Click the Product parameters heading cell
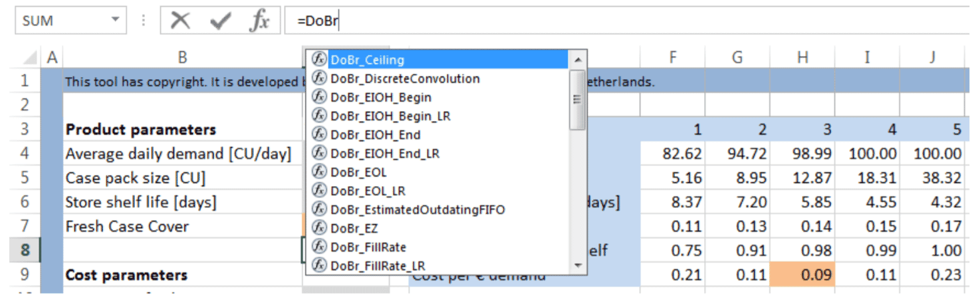Viewport: 980px width, 299px height. tap(183, 130)
